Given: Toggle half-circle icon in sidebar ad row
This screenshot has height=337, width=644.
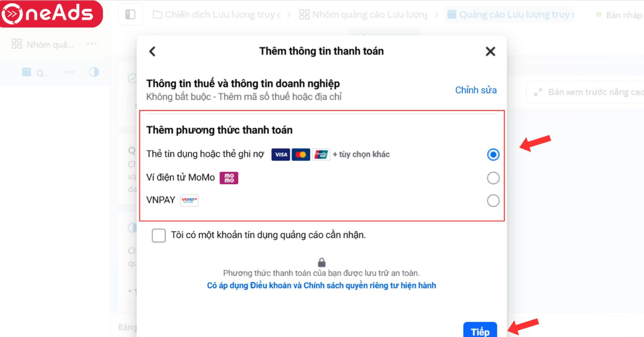Looking at the screenshot, I should tap(94, 72).
